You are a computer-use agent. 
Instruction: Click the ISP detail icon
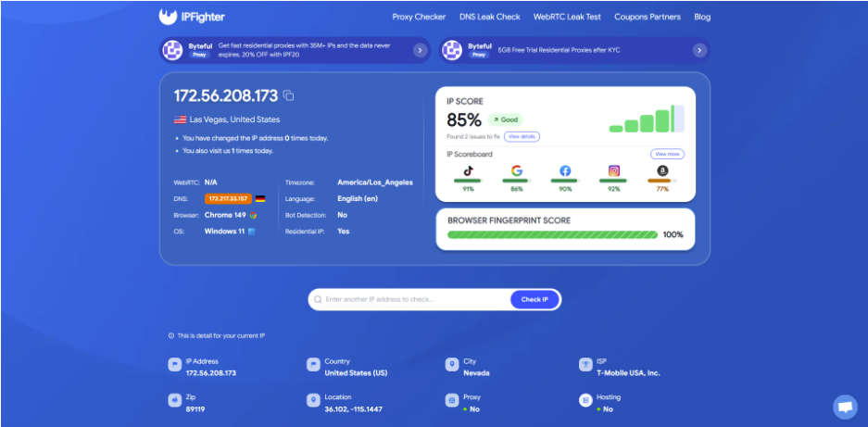[585, 365]
